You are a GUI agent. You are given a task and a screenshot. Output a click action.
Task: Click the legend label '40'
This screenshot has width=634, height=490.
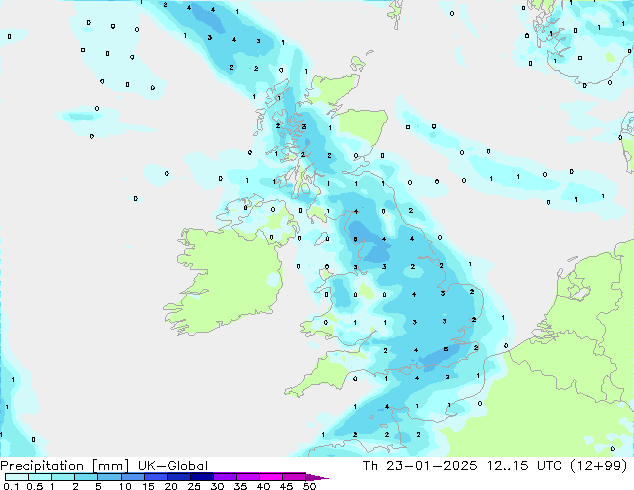(263, 486)
